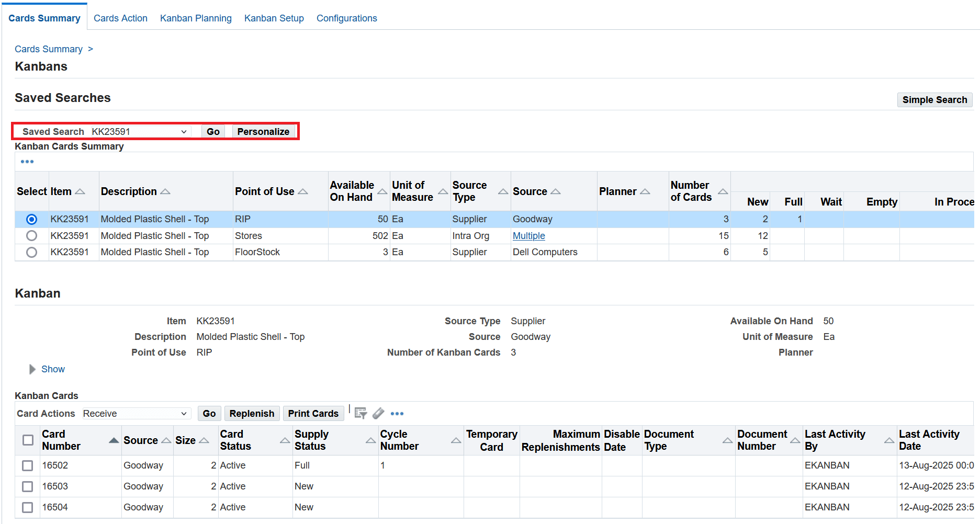980x524 pixels.
Task: Open the three-dot menu under Kanban Cards Summary
Action: tap(27, 162)
